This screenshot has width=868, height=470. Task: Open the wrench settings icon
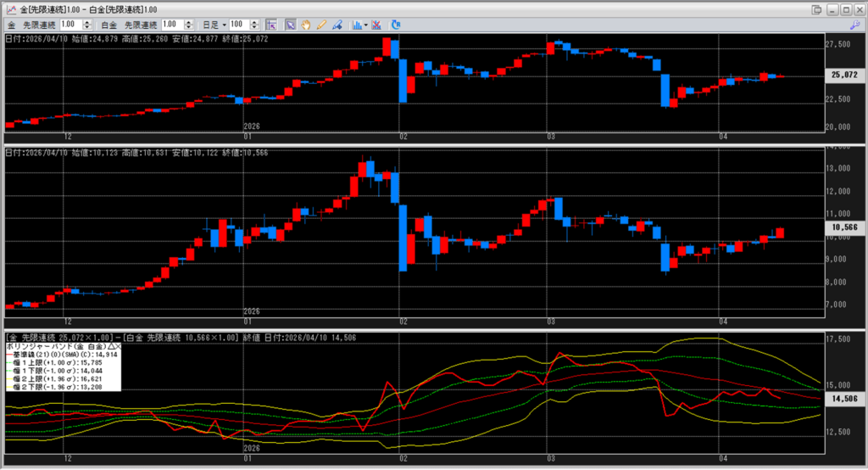click(x=854, y=25)
